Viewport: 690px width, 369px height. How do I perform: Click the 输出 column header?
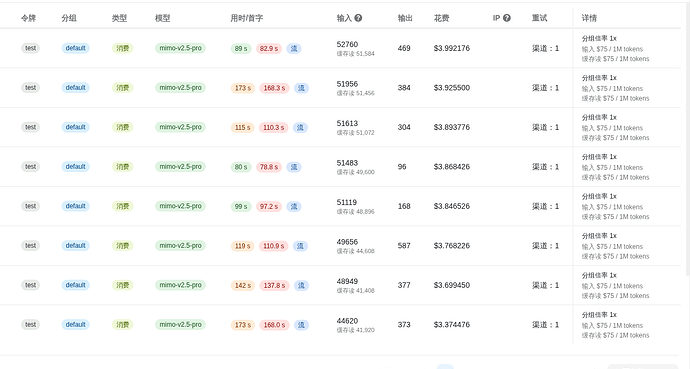[x=405, y=18]
